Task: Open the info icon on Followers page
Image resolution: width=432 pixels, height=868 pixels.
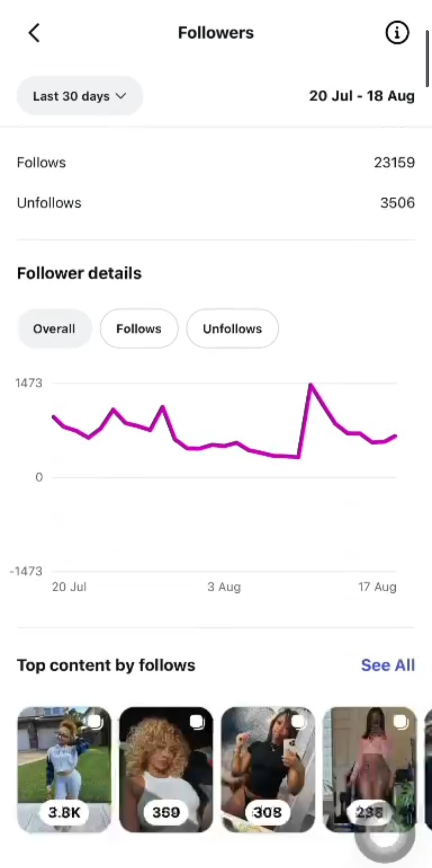Action: (x=397, y=33)
